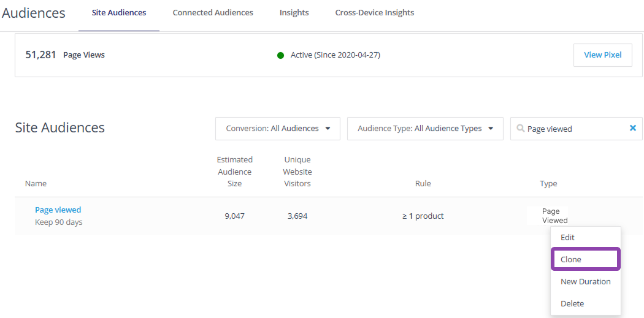Go to the Cross-Device Insights tab

[374, 13]
